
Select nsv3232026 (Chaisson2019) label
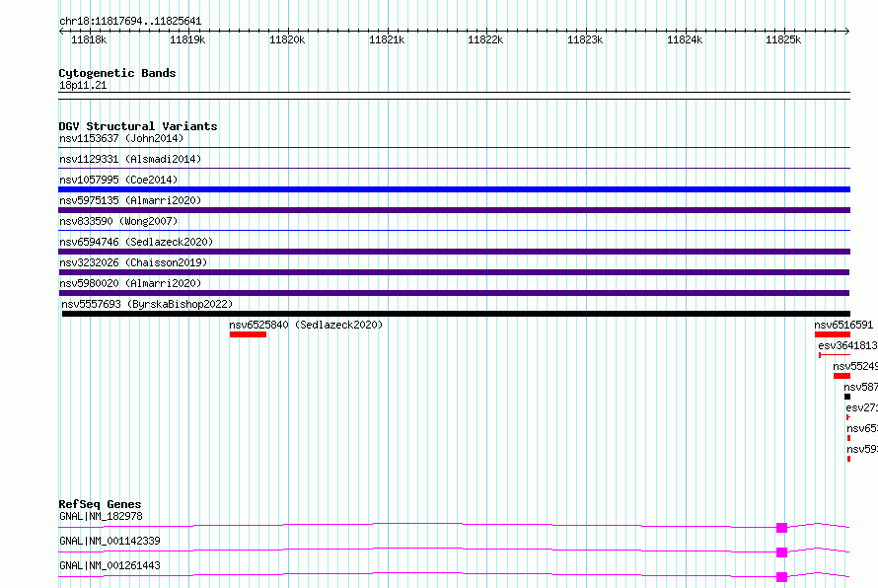click(133, 262)
